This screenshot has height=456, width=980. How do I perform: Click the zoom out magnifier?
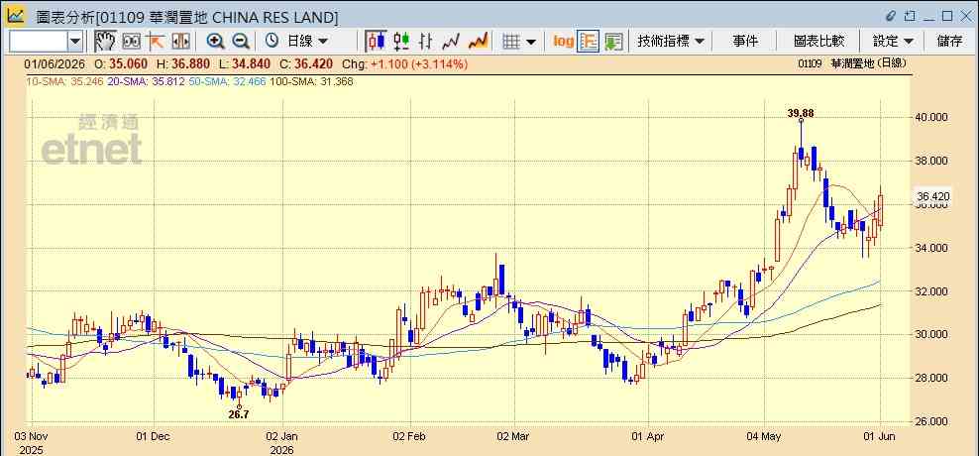241,42
